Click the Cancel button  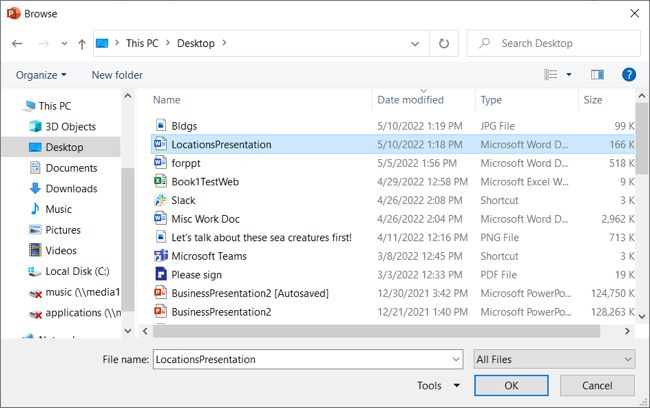pos(597,385)
